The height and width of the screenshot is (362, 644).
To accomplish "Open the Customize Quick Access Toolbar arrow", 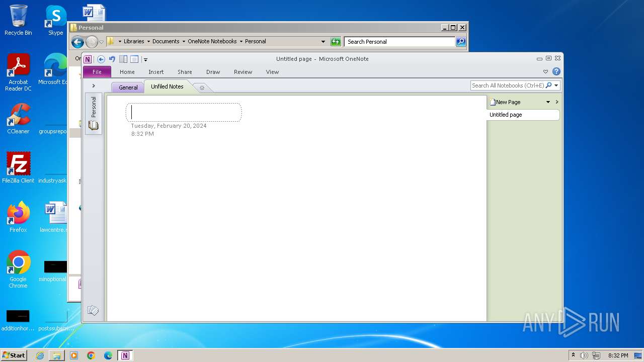I will click(145, 60).
